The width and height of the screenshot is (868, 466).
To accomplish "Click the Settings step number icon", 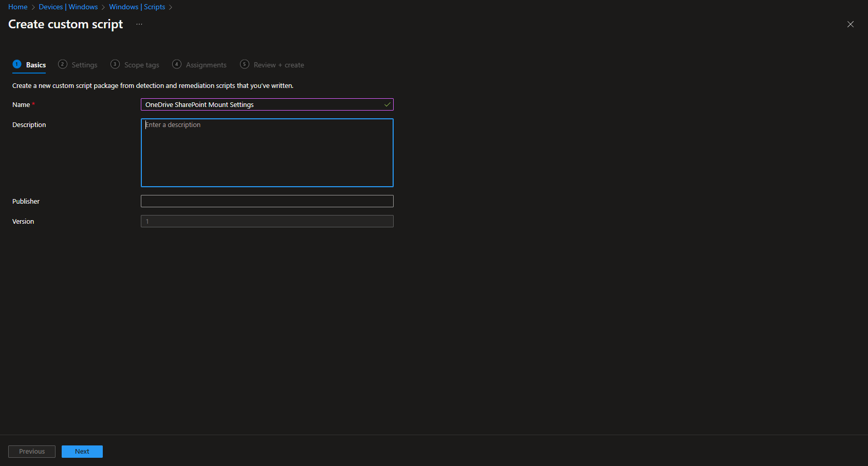I will (63, 64).
